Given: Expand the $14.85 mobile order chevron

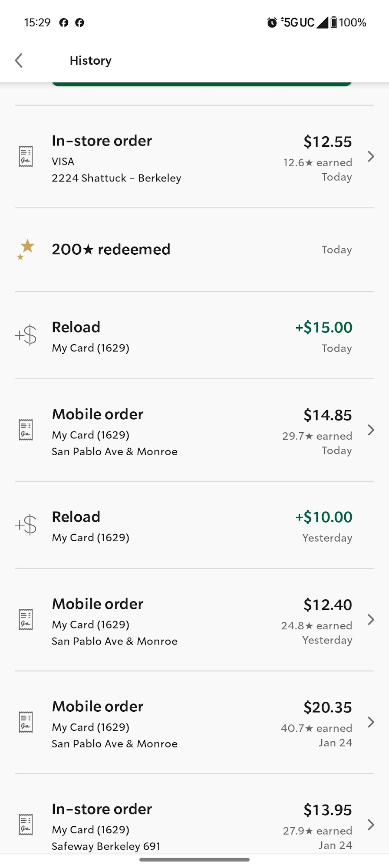Looking at the screenshot, I should pyautogui.click(x=371, y=430).
